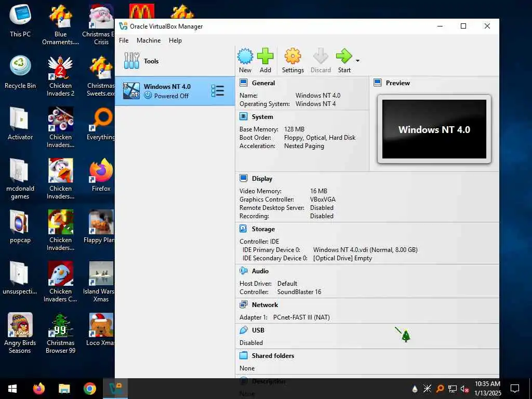Click the Windows NT machine OS icon
The image size is (532, 399).
click(131, 91)
